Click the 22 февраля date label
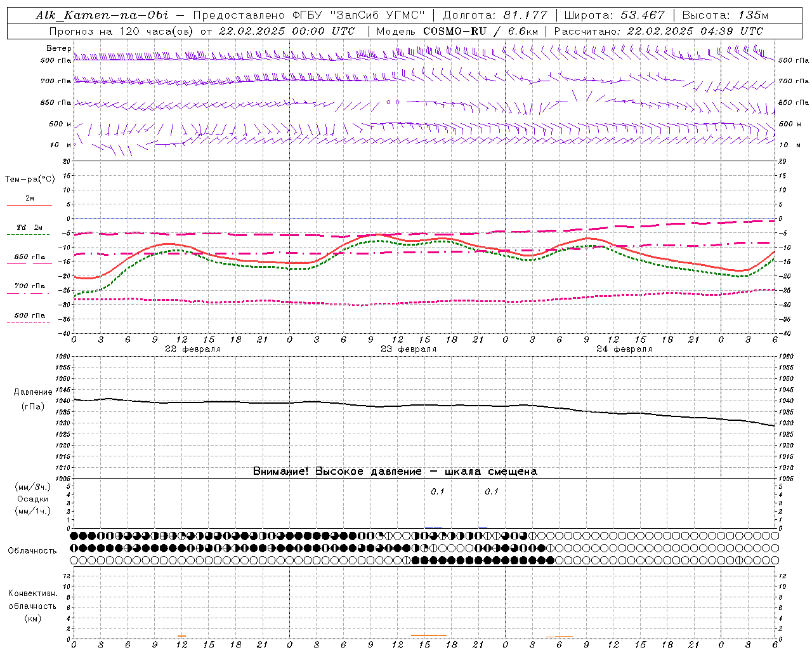 click(193, 349)
